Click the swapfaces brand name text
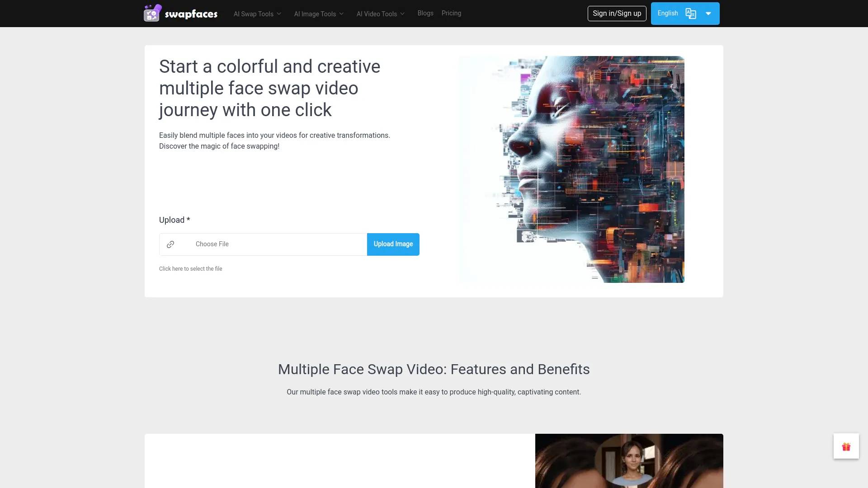This screenshot has height=488, width=868. click(x=191, y=14)
